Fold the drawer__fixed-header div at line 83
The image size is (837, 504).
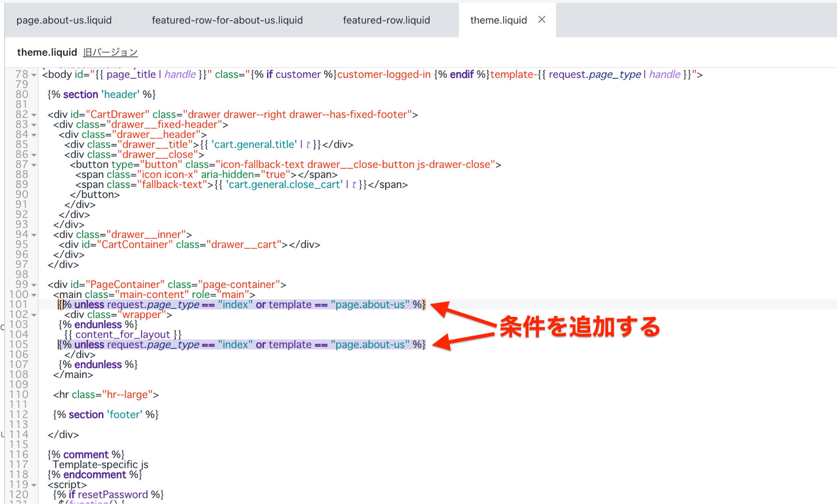point(34,125)
